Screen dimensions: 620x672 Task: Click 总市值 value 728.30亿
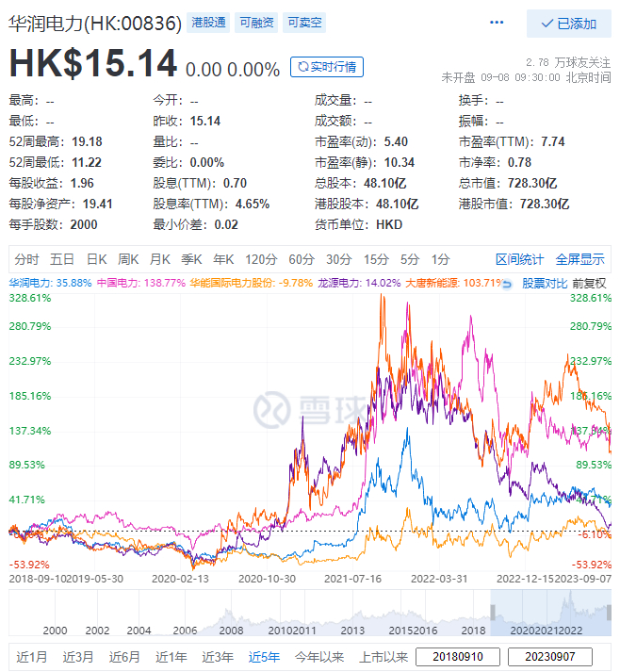coord(532,184)
